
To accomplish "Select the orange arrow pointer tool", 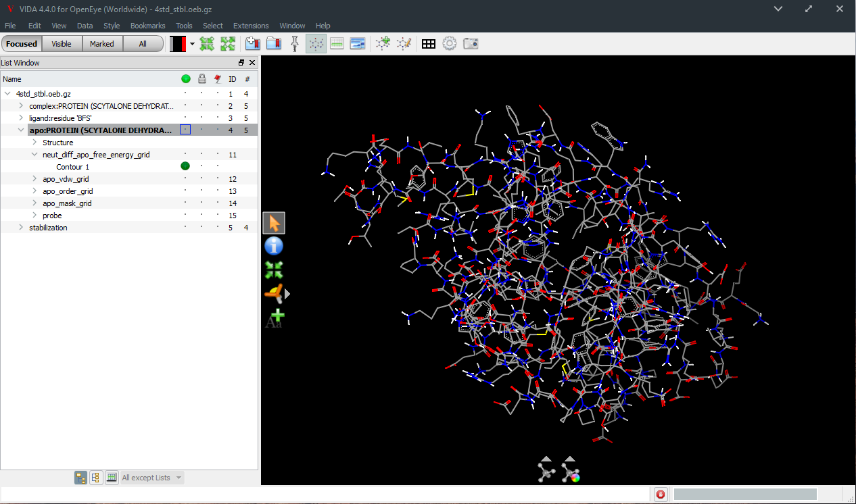I will point(274,223).
